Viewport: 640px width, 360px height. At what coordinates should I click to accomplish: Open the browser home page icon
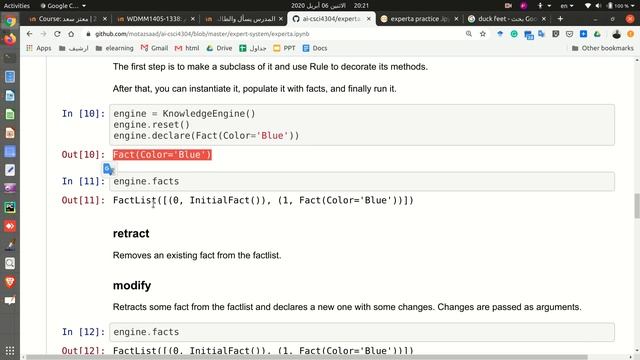point(71,34)
